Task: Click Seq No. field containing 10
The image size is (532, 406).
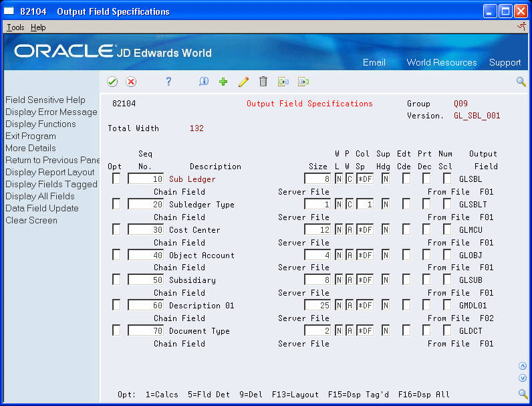Action: [146, 179]
